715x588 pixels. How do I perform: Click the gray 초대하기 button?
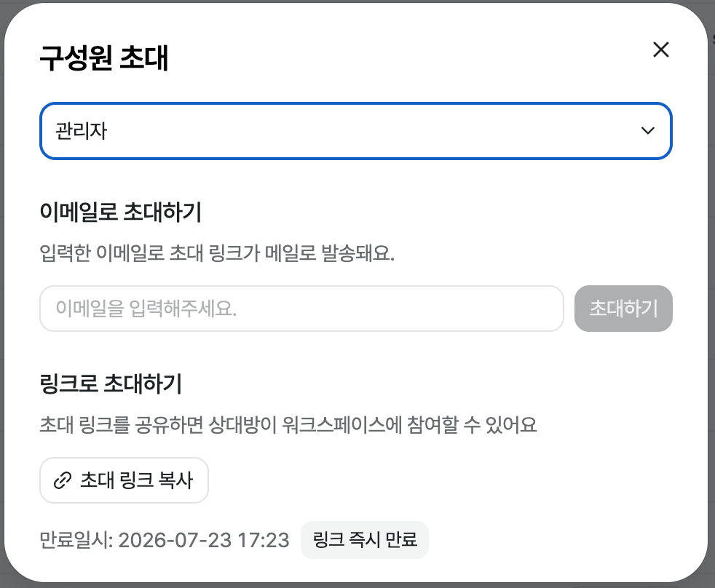(x=623, y=309)
